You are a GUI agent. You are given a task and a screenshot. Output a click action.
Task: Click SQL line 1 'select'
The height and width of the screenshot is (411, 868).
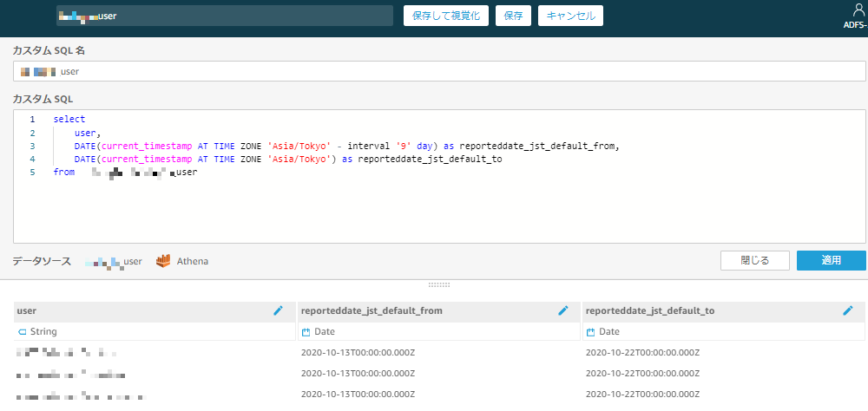(69, 119)
